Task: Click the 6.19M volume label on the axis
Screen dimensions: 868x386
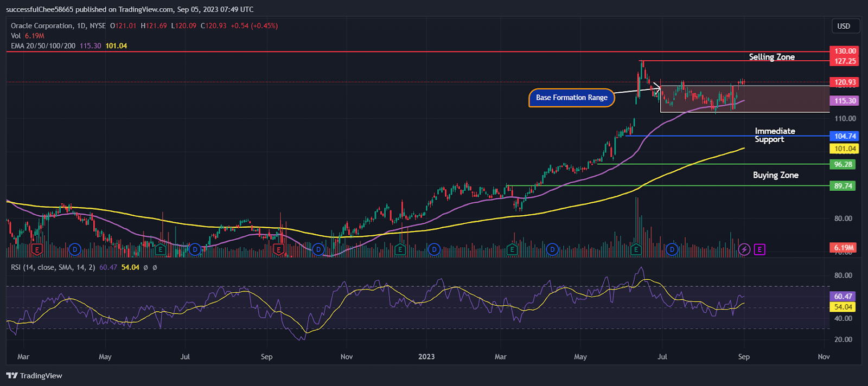Action: (844, 247)
